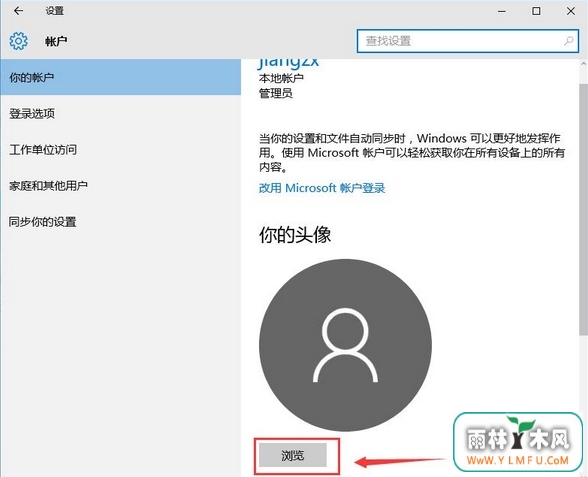Click the settings gear icon
The width and height of the screenshot is (588, 477).
pos(18,41)
